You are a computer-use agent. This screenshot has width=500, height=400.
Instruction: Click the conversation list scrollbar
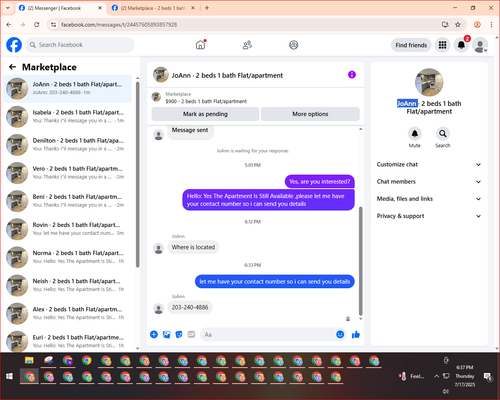[x=138, y=173]
